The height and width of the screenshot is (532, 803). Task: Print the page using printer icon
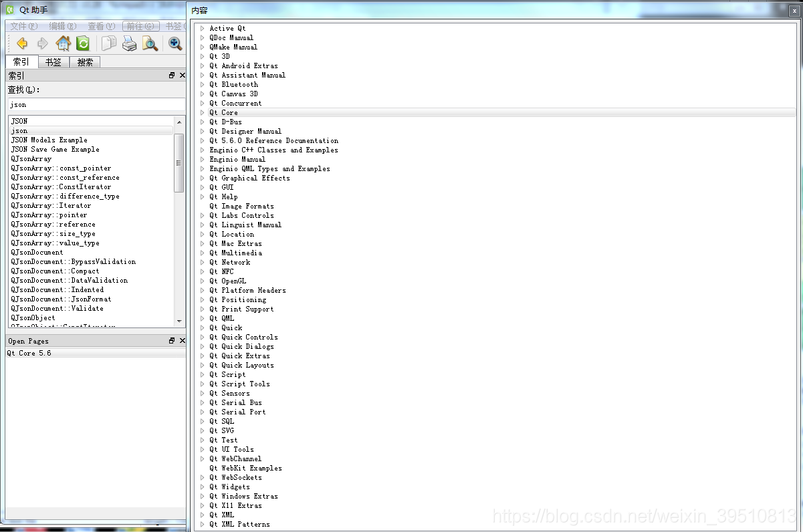[x=130, y=43]
